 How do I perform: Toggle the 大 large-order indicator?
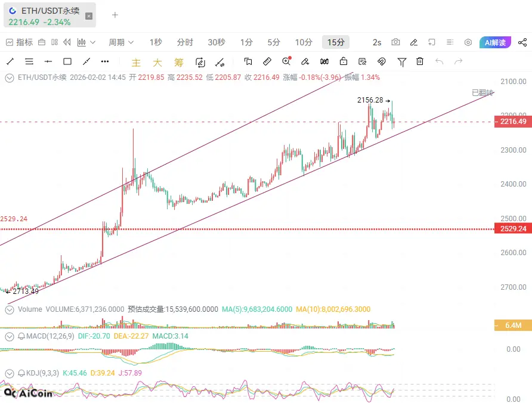(157, 63)
